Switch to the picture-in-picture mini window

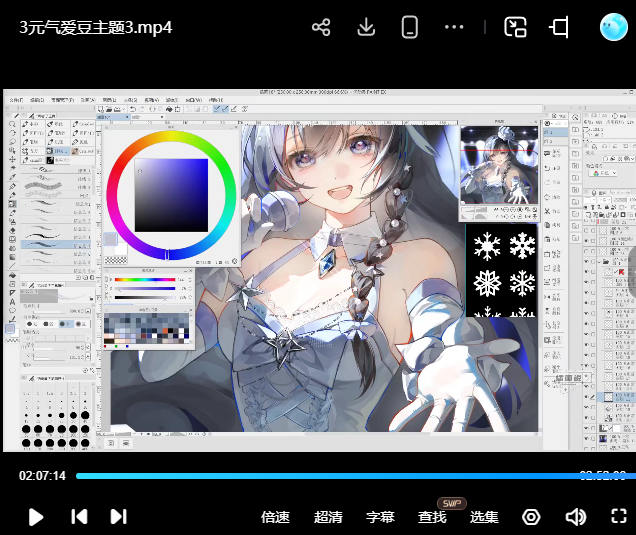[x=515, y=28]
